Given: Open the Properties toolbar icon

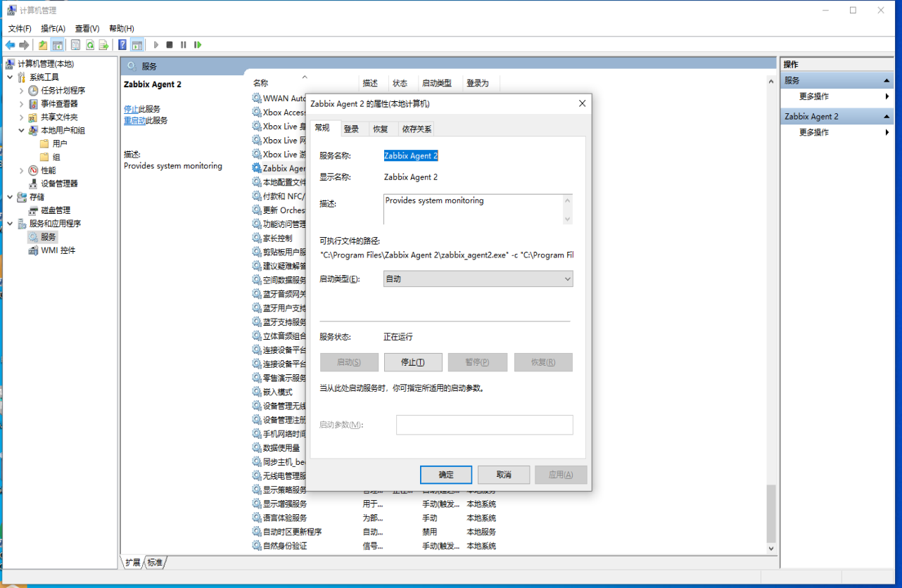Looking at the screenshot, I should 75,45.
